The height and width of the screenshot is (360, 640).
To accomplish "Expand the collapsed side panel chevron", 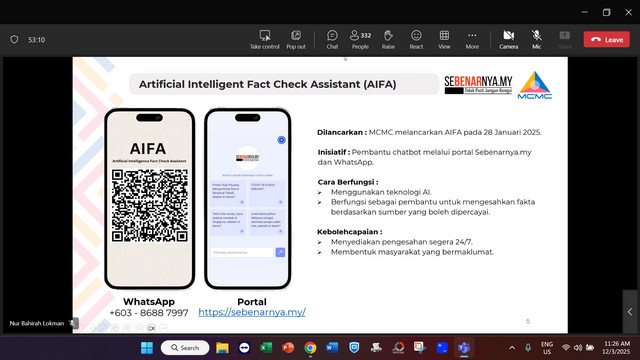I will click(630, 312).
